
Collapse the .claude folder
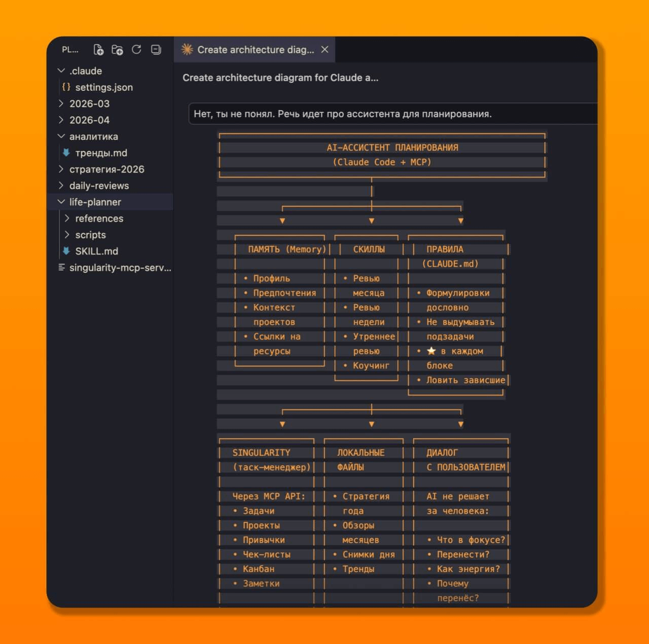(x=61, y=71)
